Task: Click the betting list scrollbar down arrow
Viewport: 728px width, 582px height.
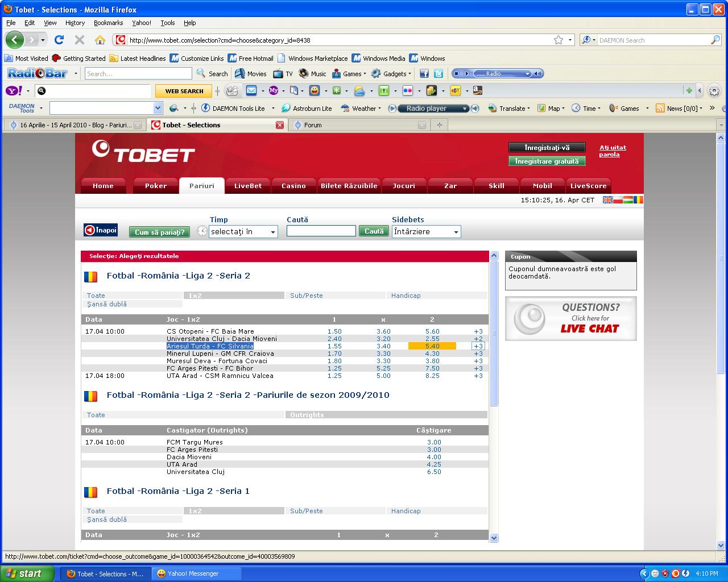Action: point(494,538)
